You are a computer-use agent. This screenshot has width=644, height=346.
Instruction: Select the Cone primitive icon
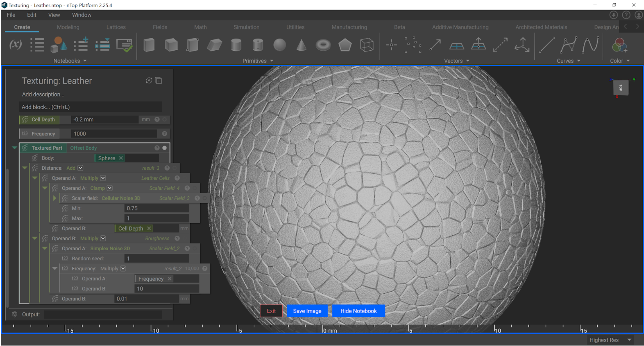[x=301, y=45]
